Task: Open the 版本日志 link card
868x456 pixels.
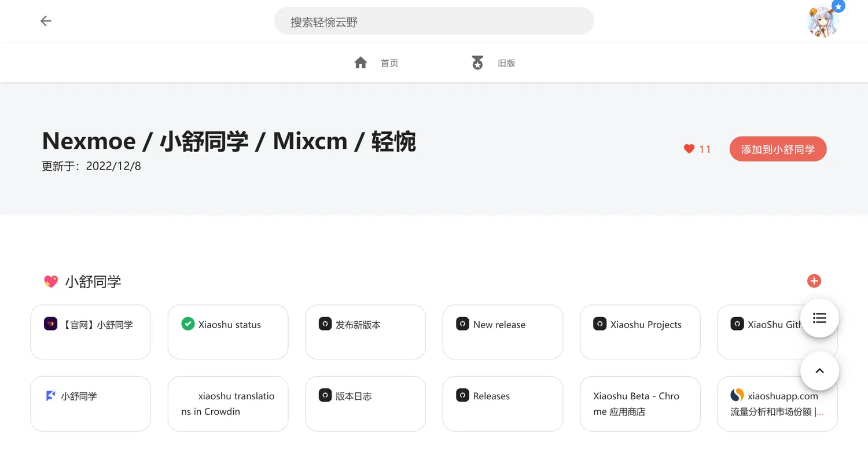Action: [x=365, y=404]
